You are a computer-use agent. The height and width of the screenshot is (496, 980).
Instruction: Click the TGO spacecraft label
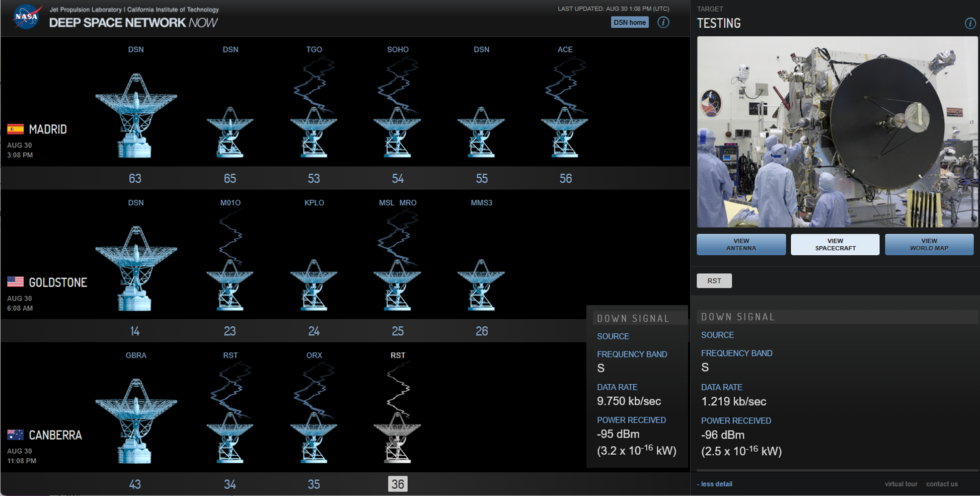(314, 49)
